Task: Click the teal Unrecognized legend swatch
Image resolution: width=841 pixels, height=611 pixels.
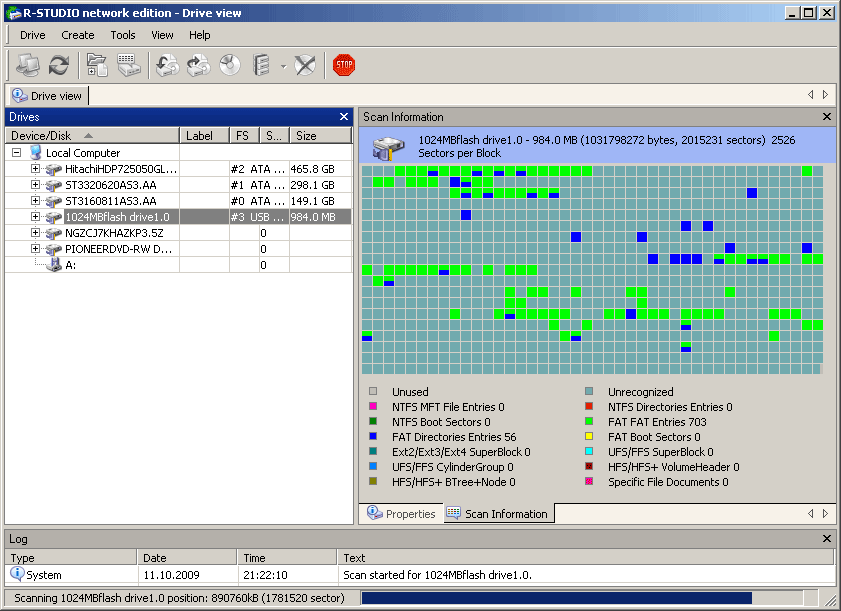Action: [589, 392]
